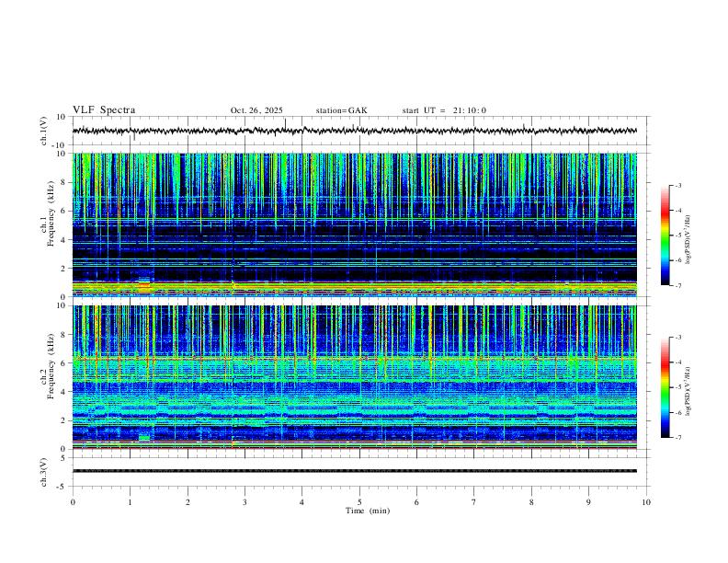Click the green burst patch near 1 kHz in ch.2 spectrogram

(x=144, y=438)
